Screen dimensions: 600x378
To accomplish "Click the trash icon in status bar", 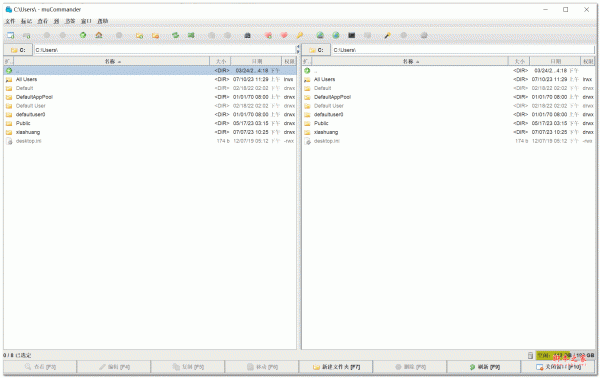I will (530, 355).
